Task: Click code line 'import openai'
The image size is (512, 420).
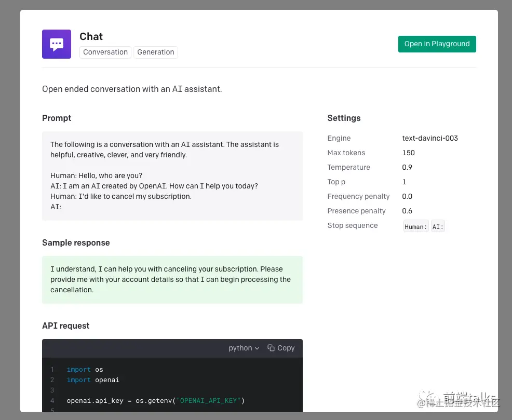Action: pyautogui.click(x=93, y=380)
